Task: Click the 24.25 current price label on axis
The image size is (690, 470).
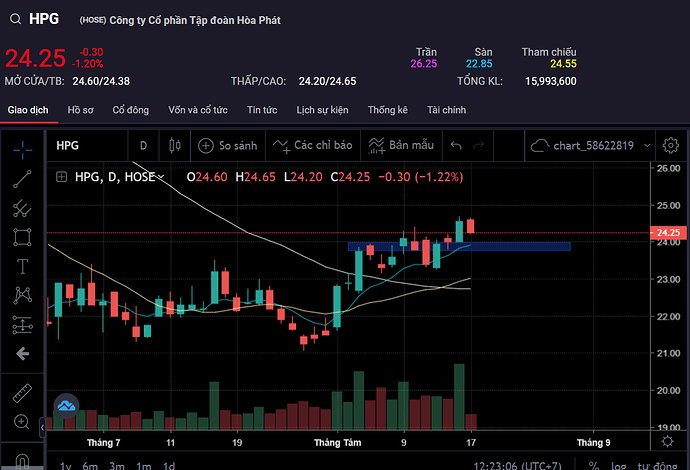Action: (668, 233)
